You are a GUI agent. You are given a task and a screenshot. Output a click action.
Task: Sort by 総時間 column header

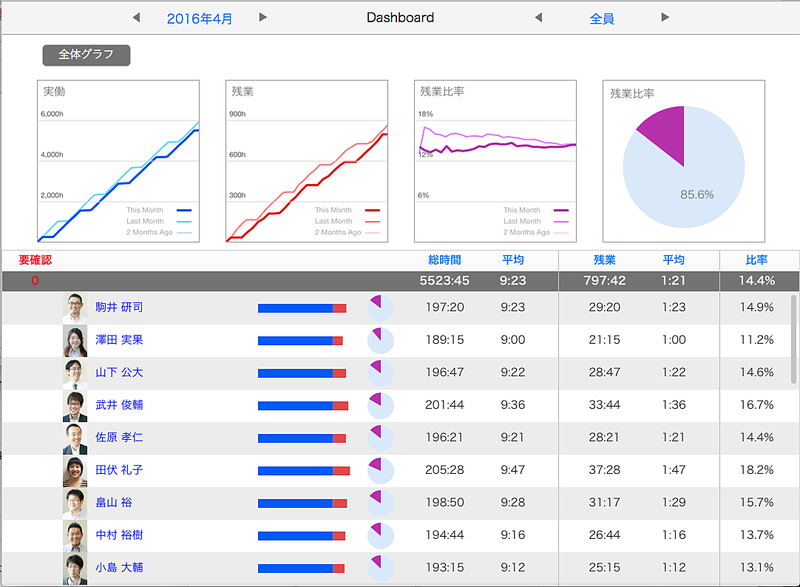(444, 260)
